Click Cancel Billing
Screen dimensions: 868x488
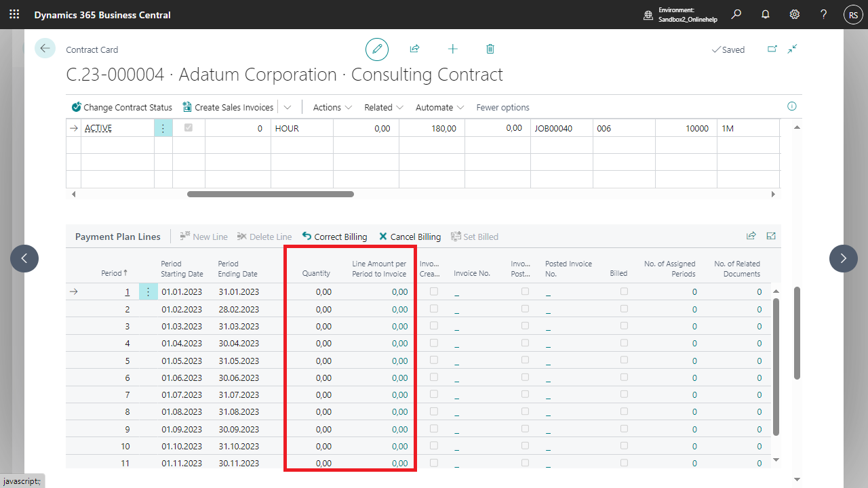pyautogui.click(x=410, y=237)
